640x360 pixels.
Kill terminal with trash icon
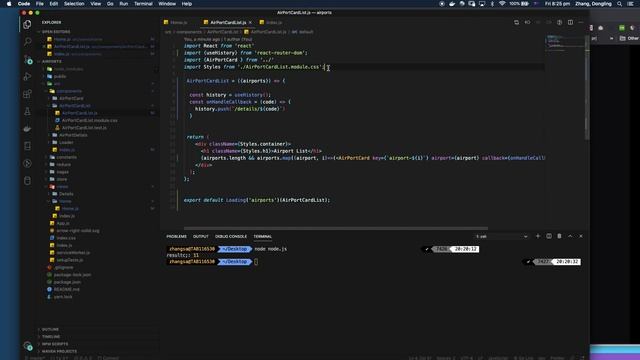pos(559,236)
